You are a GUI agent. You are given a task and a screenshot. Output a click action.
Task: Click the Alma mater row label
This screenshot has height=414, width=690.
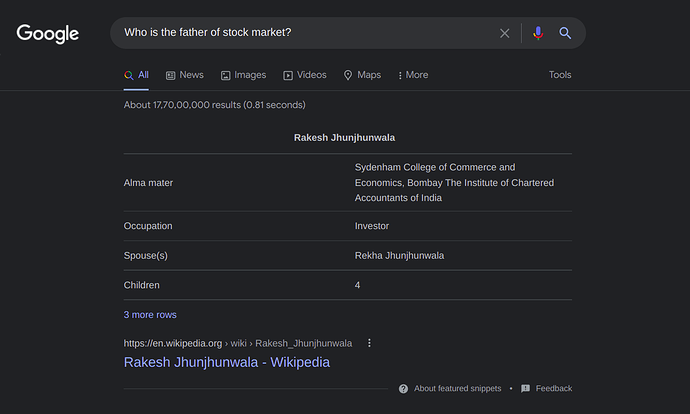[148, 183]
